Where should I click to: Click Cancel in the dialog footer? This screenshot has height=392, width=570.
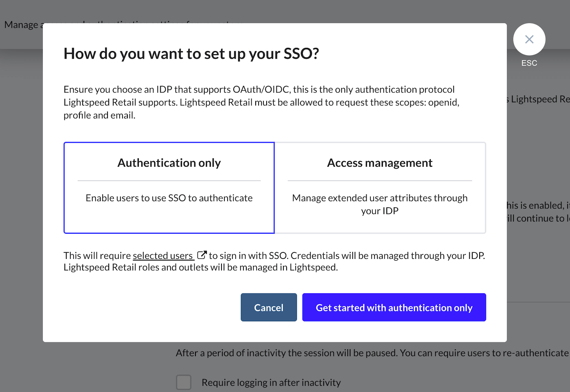click(269, 307)
